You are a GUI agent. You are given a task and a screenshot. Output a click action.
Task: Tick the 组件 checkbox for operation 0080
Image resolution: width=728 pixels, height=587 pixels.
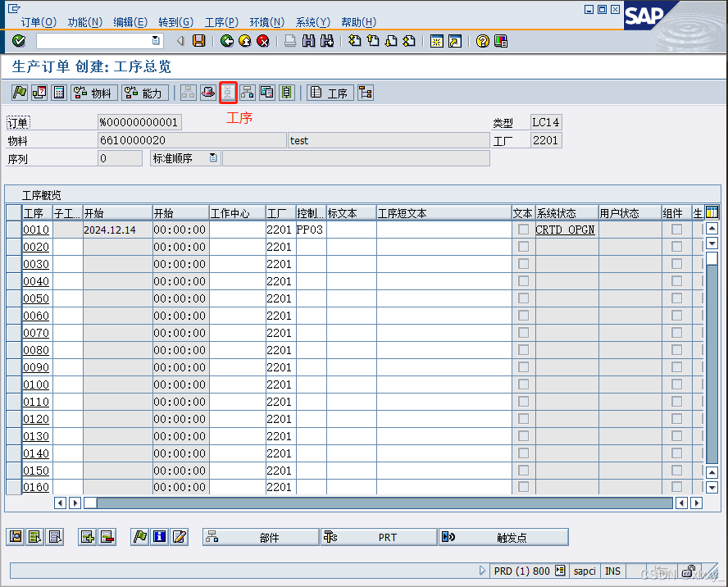click(676, 350)
